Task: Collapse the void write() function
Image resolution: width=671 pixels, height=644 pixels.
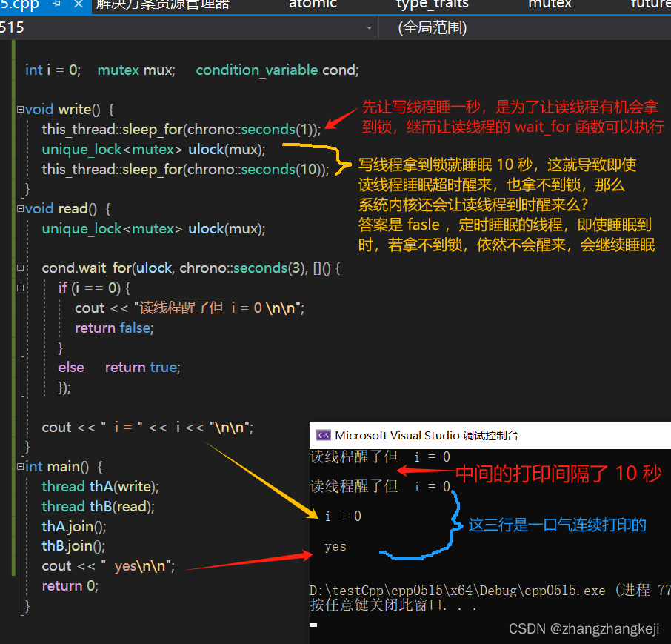Action: pyautogui.click(x=20, y=109)
